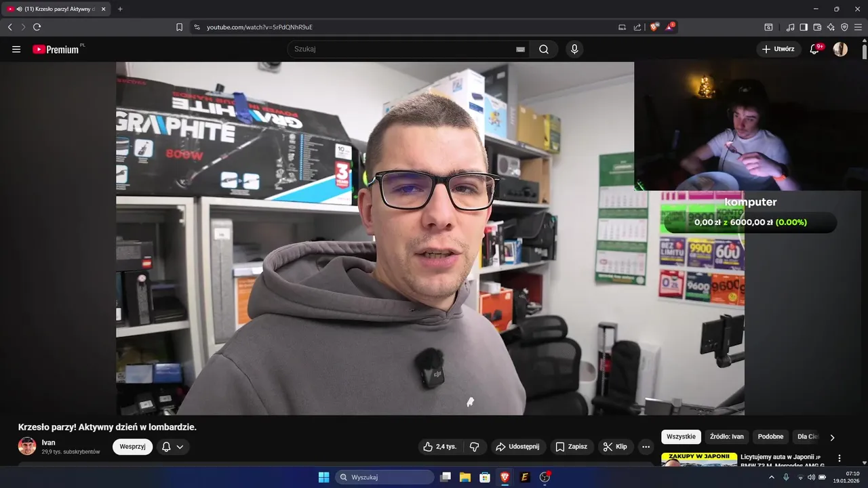The width and height of the screenshot is (868, 488).
Task: Open Task View on the taskbar
Action: [x=445, y=477]
